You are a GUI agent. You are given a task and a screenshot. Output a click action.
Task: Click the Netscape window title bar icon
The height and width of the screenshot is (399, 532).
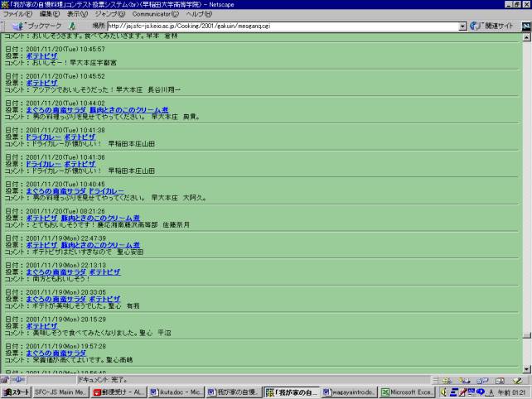pyautogui.click(x=4, y=4)
